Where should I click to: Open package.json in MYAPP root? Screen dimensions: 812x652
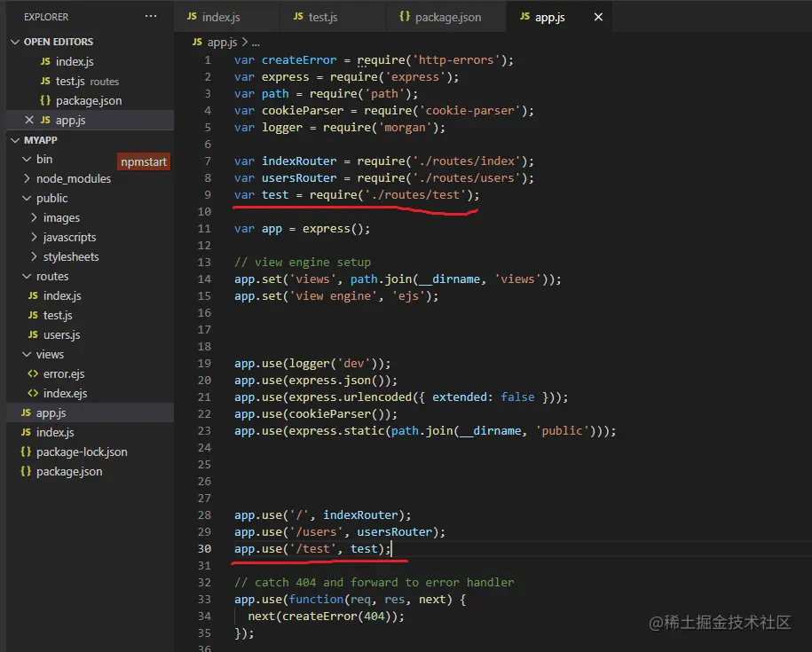click(69, 471)
